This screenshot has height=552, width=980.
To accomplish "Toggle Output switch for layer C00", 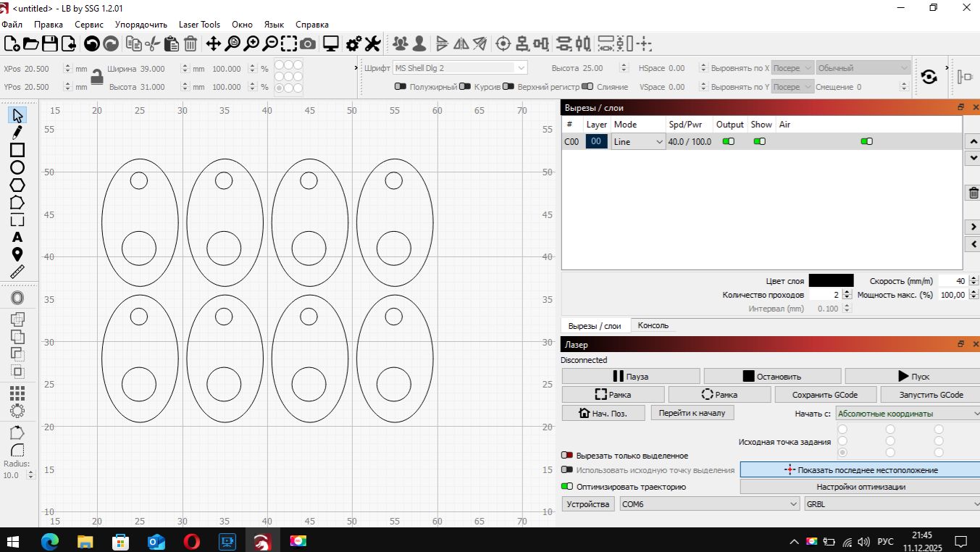I will [x=729, y=142].
